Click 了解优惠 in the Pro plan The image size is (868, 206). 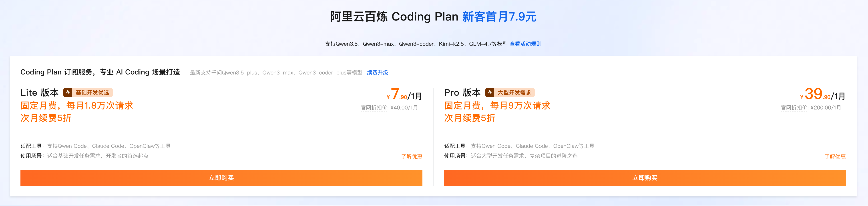(x=835, y=157)
